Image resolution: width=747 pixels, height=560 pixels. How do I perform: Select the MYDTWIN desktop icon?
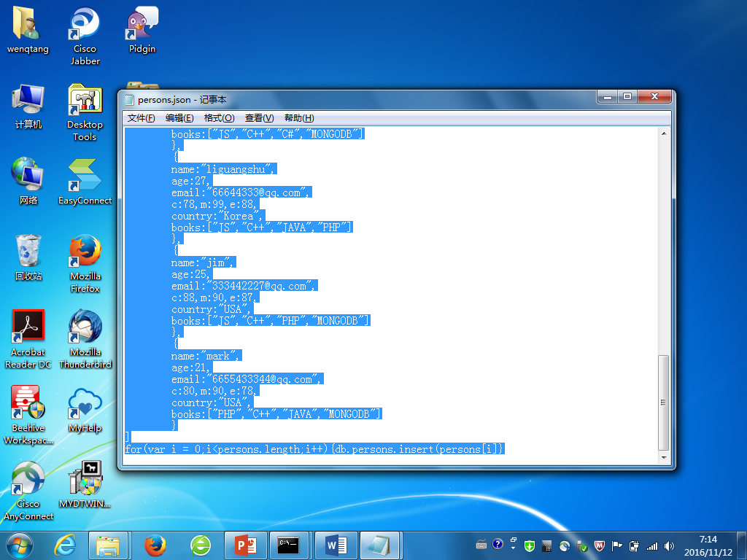tap(85, 485)
